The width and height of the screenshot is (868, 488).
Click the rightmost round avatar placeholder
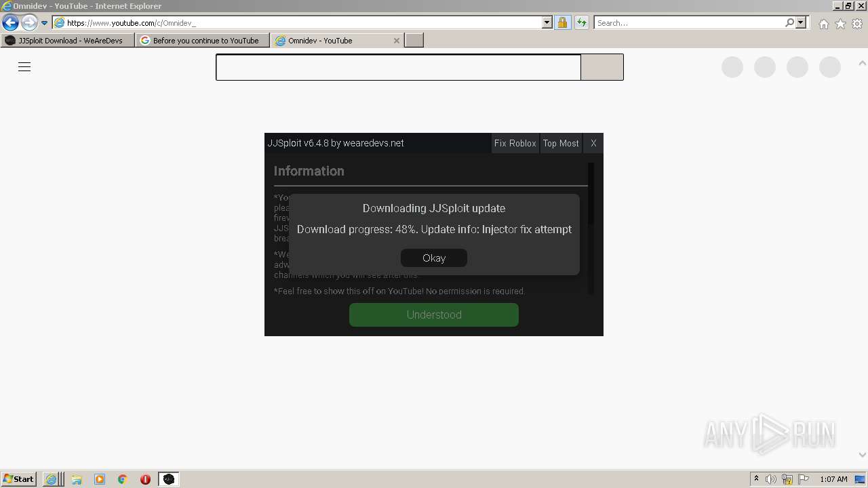830,67
